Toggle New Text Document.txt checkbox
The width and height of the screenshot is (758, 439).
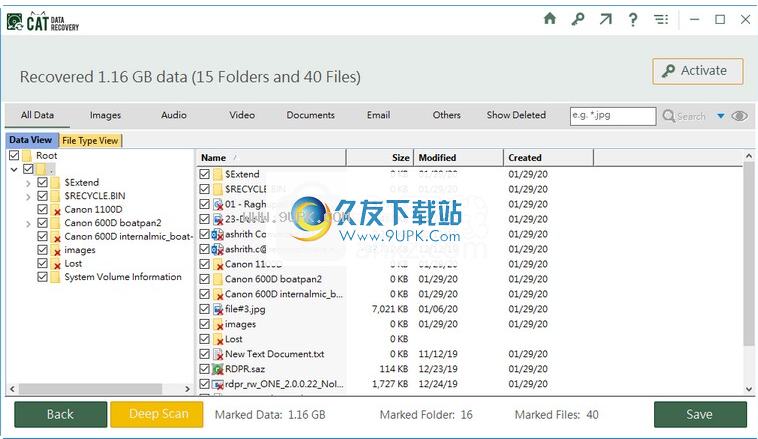204,354
